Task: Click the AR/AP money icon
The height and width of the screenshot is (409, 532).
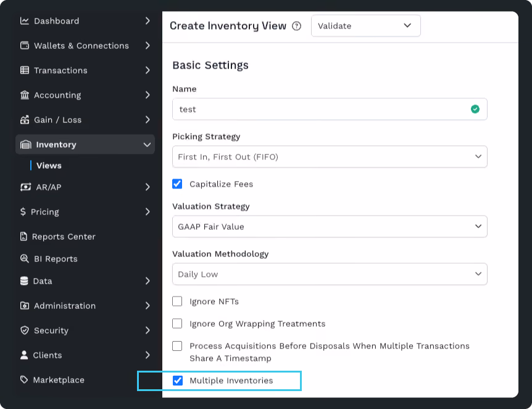Action: coord(25,187)
